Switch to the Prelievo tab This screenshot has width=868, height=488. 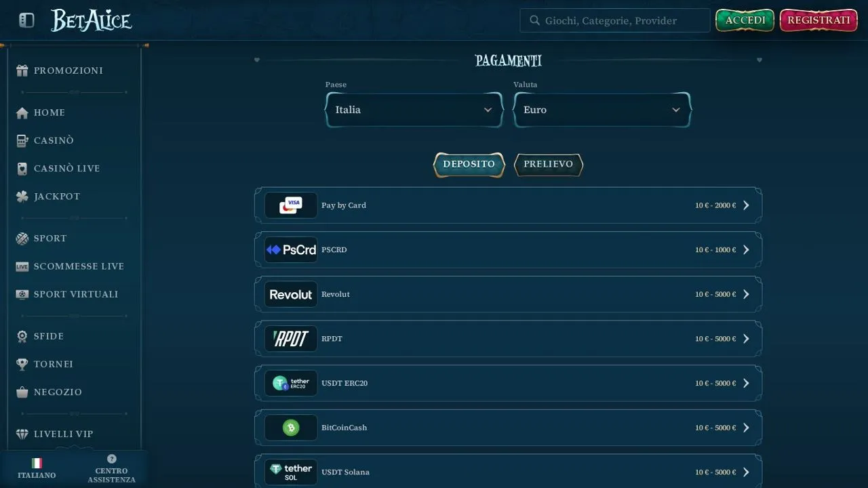click(x=549, y=165)
